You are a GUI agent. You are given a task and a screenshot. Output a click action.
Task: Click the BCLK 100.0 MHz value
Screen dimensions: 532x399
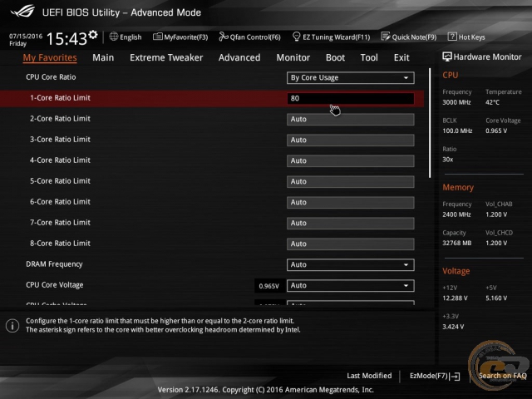(457, 131)
